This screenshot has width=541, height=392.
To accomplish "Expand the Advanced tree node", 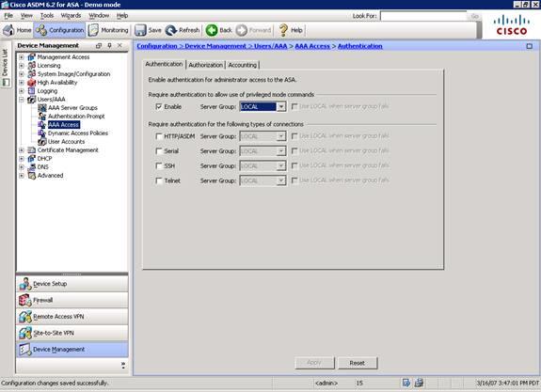I will (22, 176).
